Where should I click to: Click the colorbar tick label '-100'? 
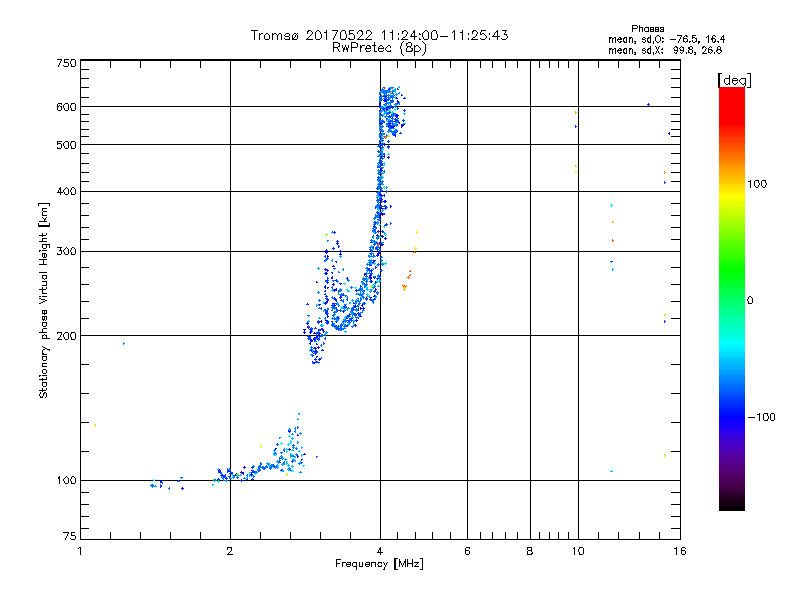coord(761,417)
